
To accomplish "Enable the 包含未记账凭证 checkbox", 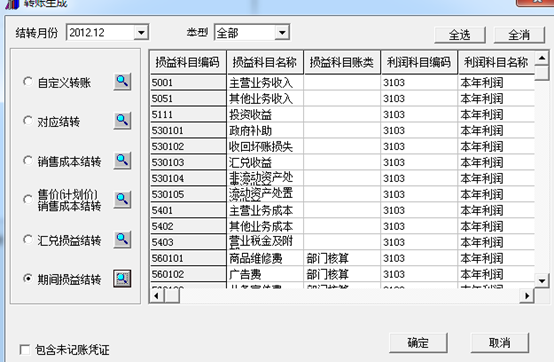I will pos(25,350).
